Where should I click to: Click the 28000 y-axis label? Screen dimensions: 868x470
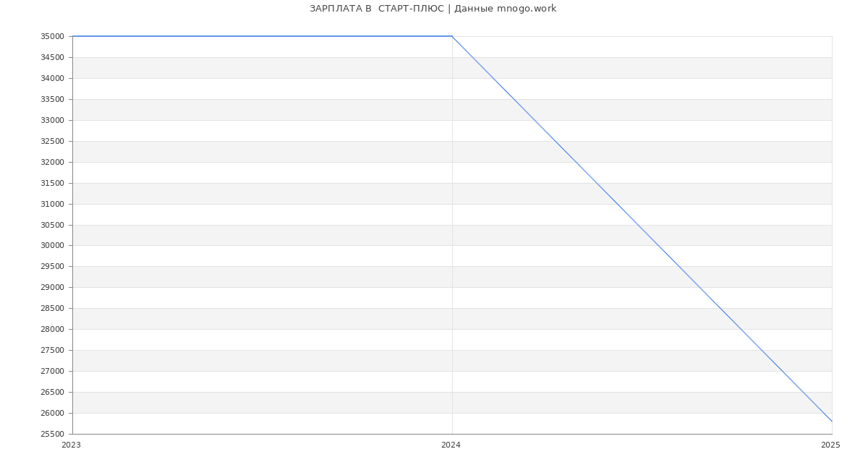click(52, 330)
